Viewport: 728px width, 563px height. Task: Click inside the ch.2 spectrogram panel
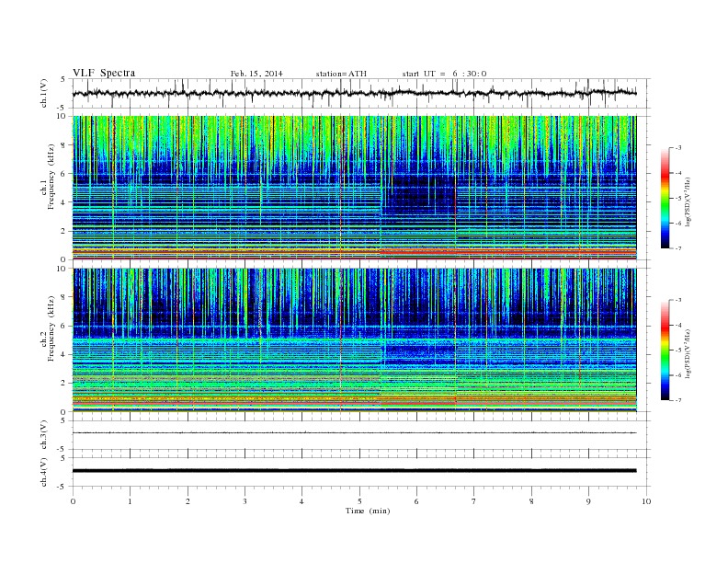(x=354, y=339)
